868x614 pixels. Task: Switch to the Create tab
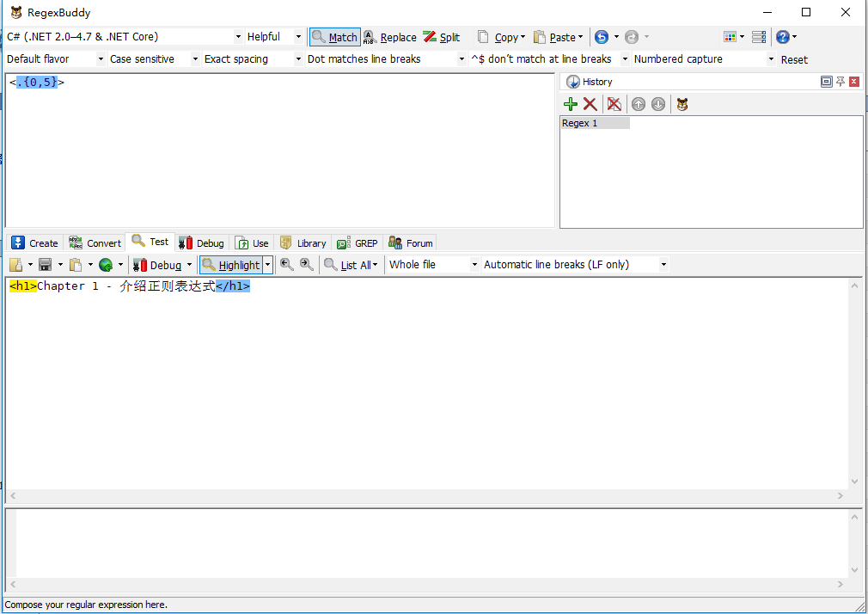(x=35, y=243)
